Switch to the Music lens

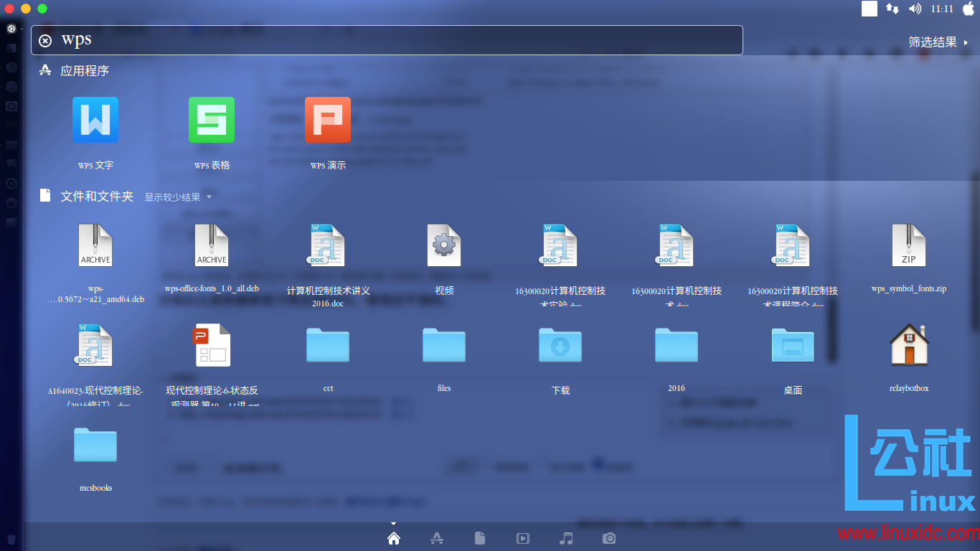click(x=566, y=538)
